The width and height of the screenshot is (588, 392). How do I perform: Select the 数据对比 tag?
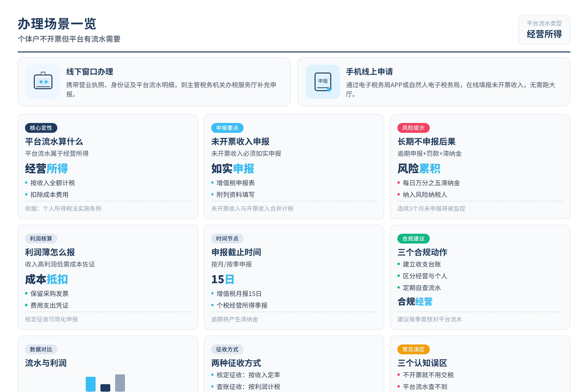(41, 350)
